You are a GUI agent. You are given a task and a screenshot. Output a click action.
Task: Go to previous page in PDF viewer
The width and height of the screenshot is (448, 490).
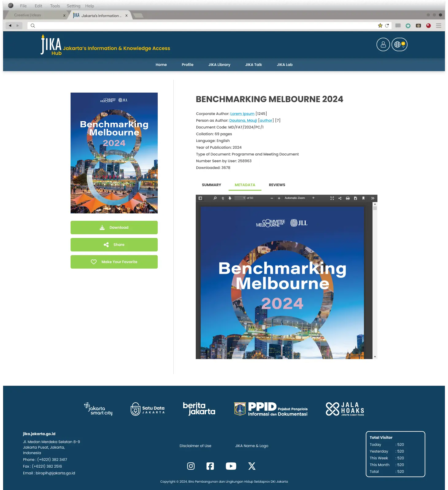pyautogui.click(x=223, y=198)
